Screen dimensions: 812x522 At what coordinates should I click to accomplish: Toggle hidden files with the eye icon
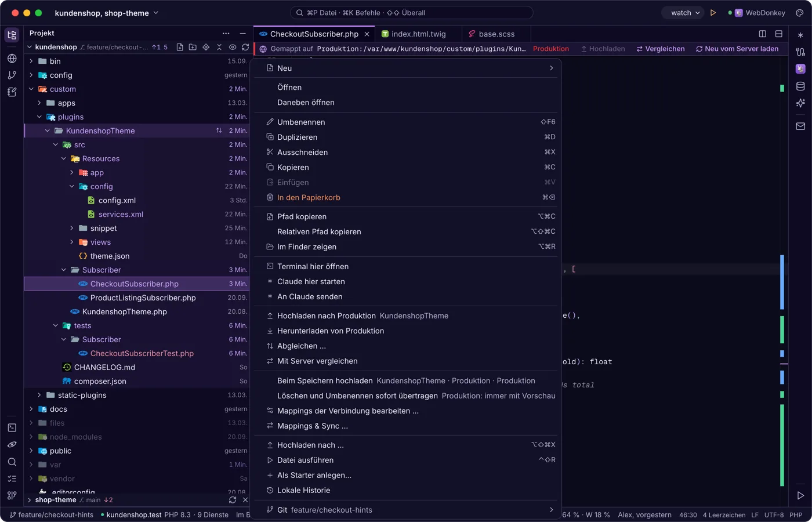pyautogui.click(x=233, y=47)
